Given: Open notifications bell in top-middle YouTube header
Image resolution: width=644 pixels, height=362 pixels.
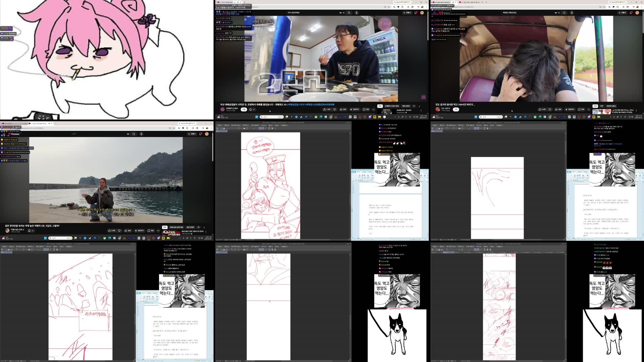Looking at the screenshot, I should (x=416, y=13).
